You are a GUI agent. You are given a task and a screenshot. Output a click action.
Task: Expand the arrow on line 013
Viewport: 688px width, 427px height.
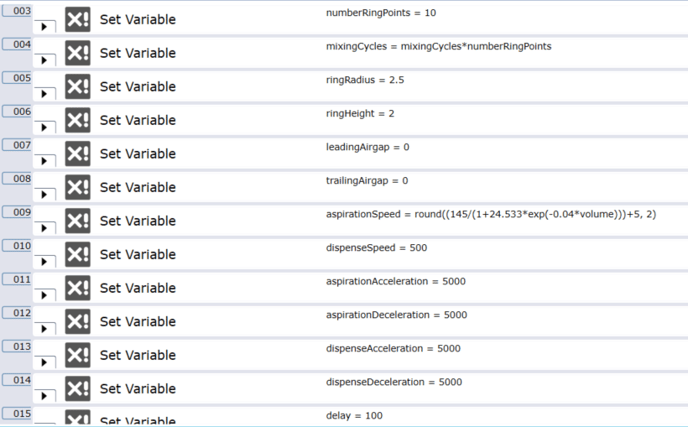pyautogui.click(x=44, y=362)
